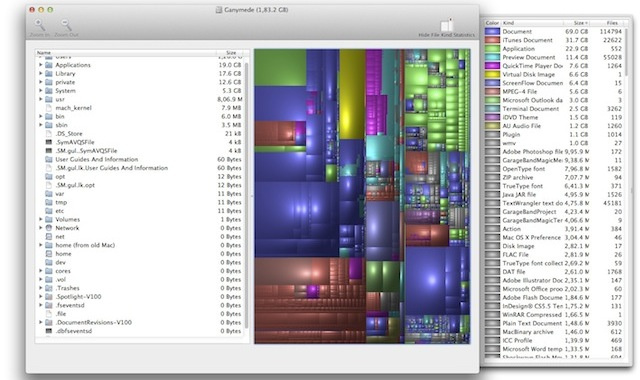Click the Kind column header in statistics
640x380 pixels.
533,23
